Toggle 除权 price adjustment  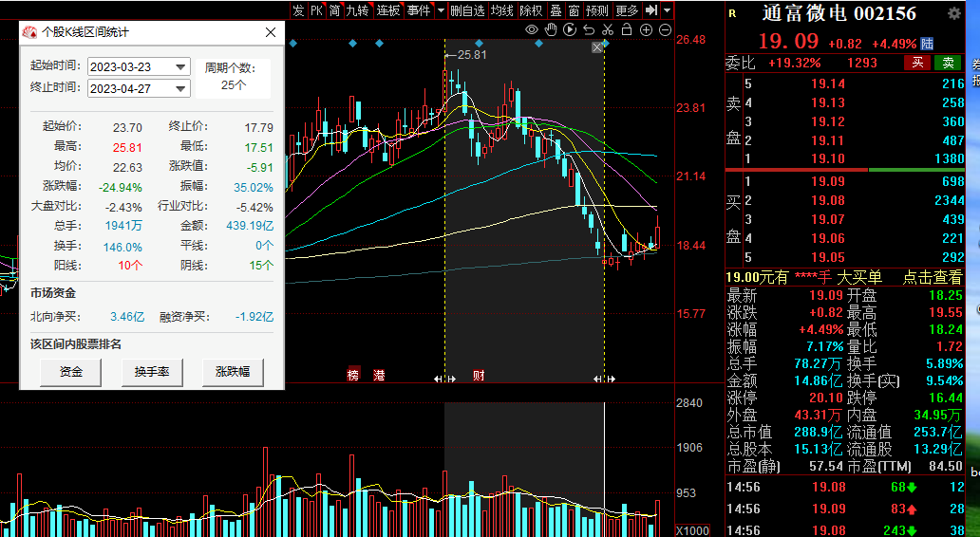(x=532, y=10)
